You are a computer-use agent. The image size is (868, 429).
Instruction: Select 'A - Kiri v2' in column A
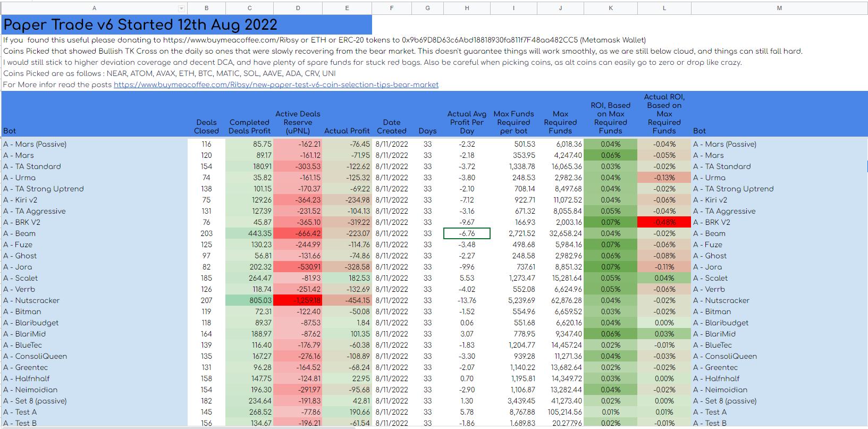[95, 200]
